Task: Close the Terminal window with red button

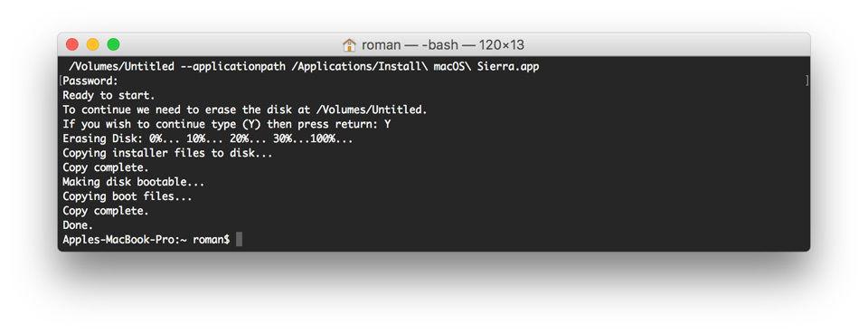Action: pyautogui.click(x=72, y=45)
